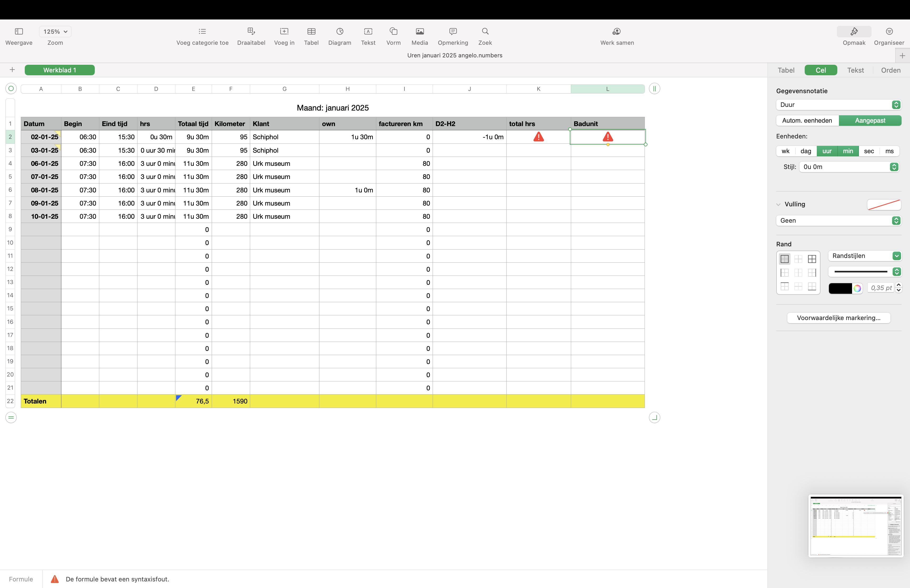Open the 125% zoom menu

pyautogui.click(x=55, y=32)
